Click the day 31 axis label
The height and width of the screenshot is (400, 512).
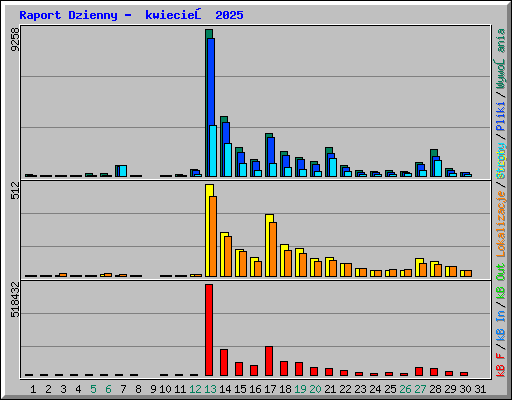[x=480, y=389]
